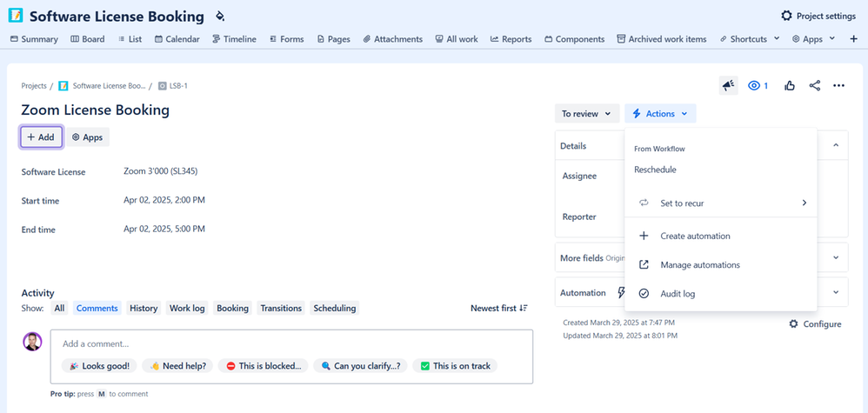Close the Actions dropdown

(660, 114)
